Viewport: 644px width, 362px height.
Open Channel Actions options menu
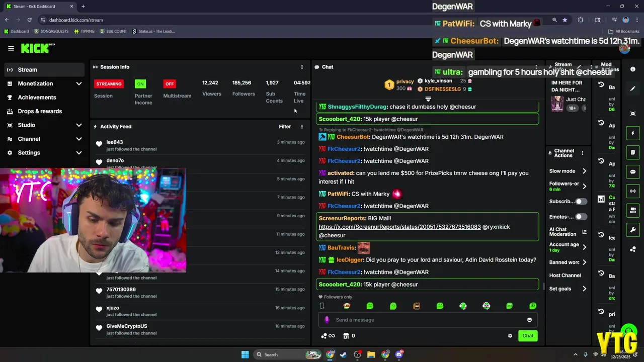coord(582,153)
